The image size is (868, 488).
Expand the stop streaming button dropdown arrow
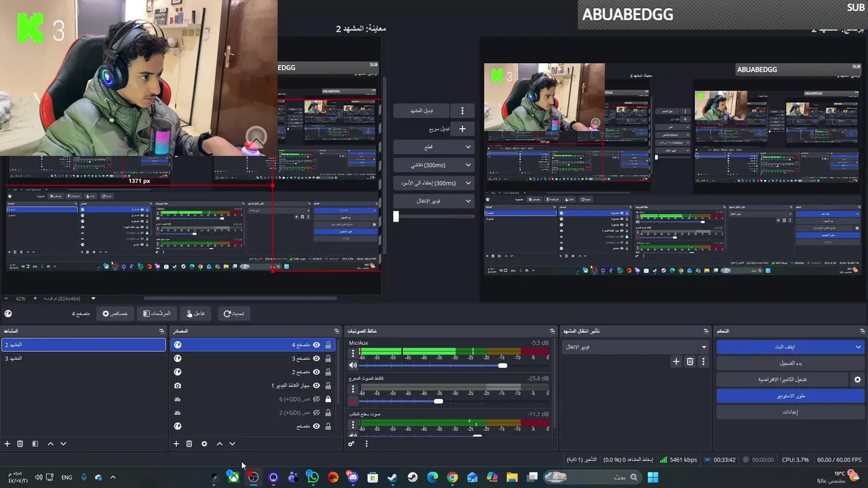pyautogui.click(x=858, y=347)
